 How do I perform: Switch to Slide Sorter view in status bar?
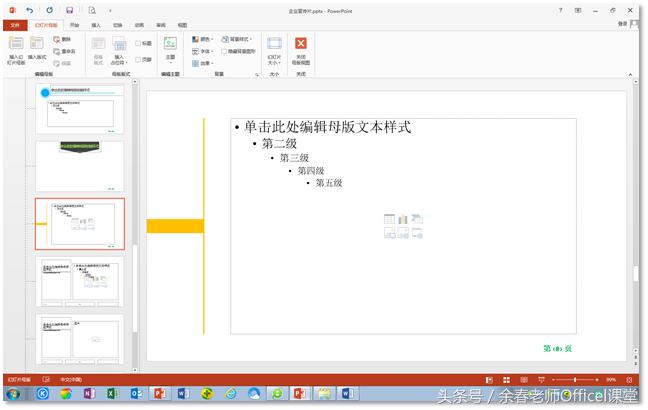[506, 379]
